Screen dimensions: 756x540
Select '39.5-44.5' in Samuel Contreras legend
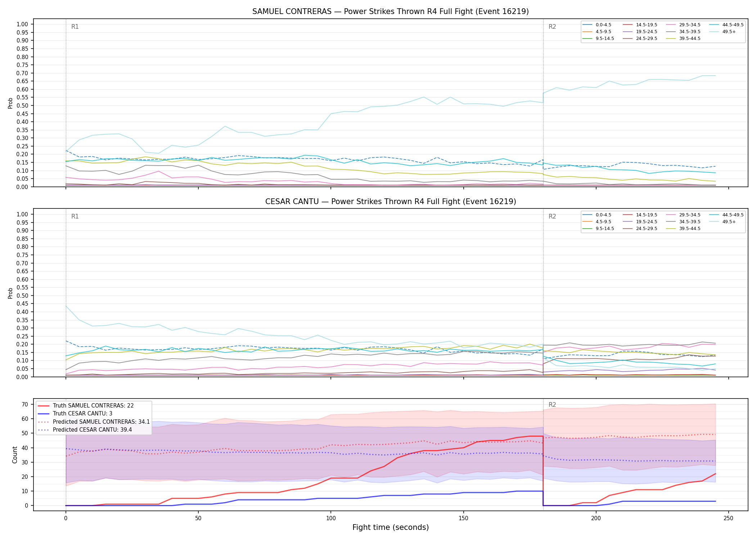(684, 39)
